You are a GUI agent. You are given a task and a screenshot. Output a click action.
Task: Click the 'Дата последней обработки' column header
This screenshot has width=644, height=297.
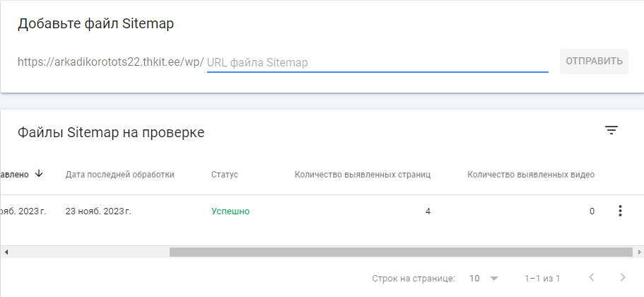pos(120,175)
